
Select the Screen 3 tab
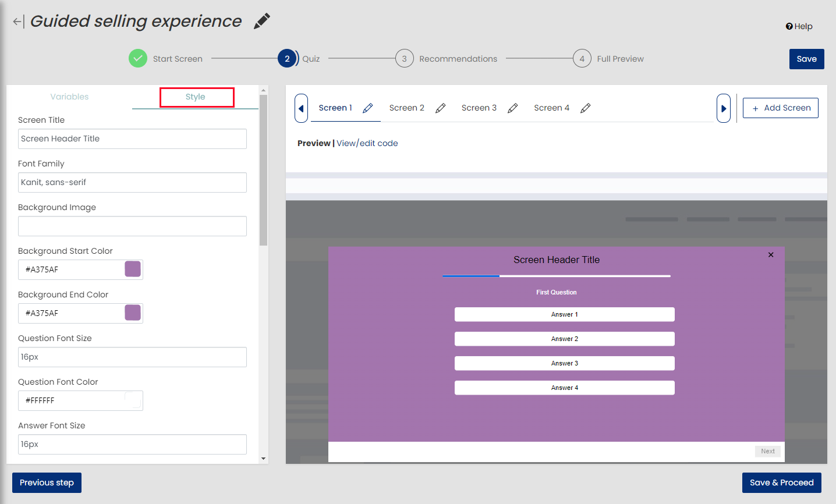[479, 108]
